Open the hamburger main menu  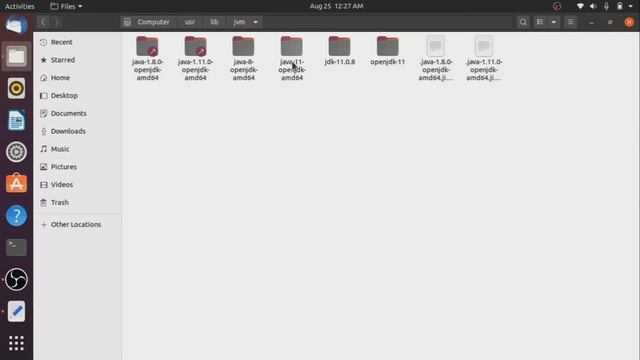click(571, 22)
